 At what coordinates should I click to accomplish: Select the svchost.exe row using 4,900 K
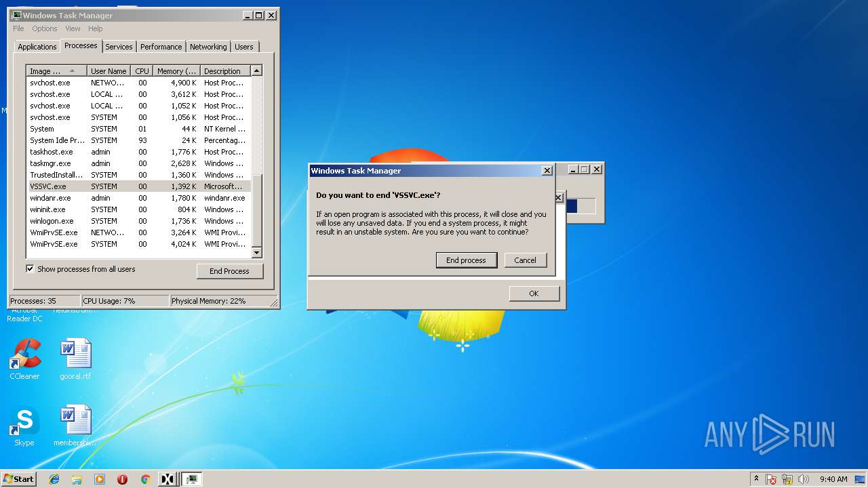(x=138, y=83)
